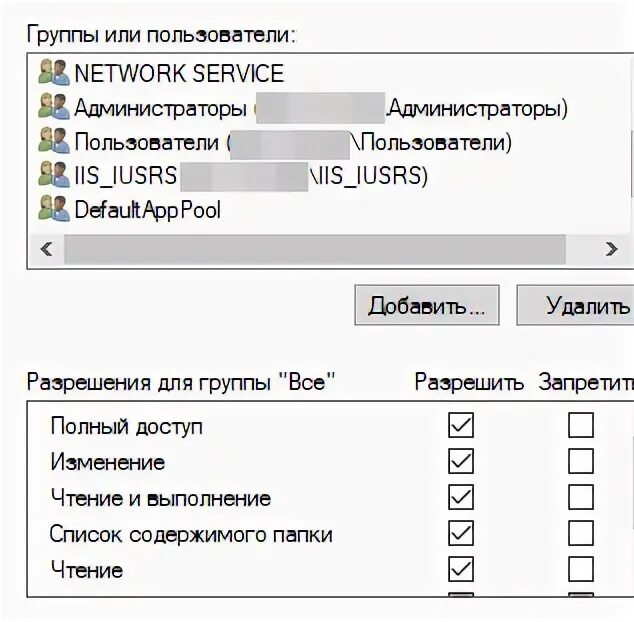The height and width of the screenshot is (622, 634).
Task: Click the NETWORK SERVICE group icon
Action: [54, 72]
